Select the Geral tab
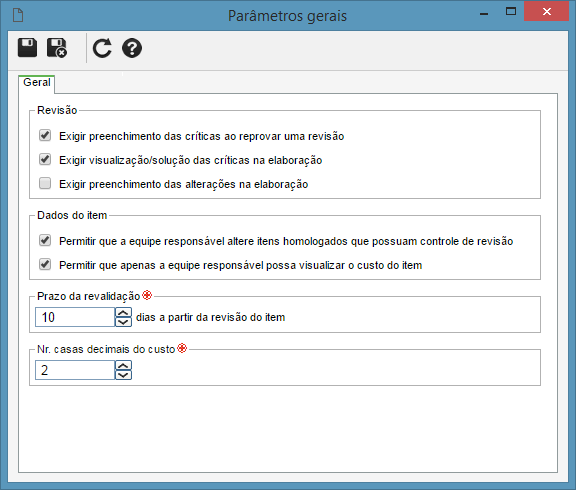 (x=37, y=83)
